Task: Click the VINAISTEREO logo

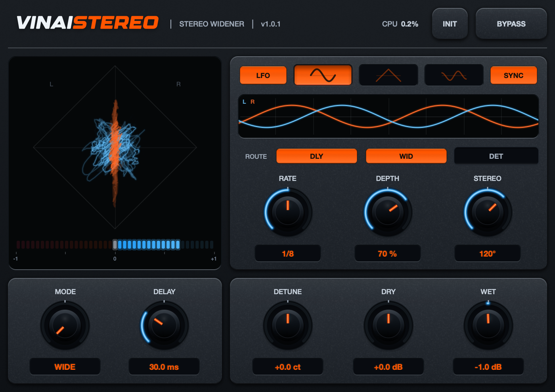Action: 88,23
